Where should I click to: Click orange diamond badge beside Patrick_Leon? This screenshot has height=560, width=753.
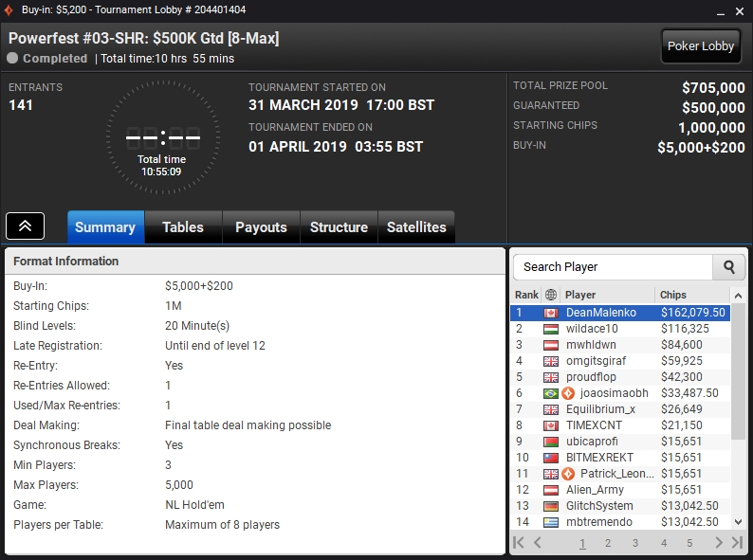(568, 474)
